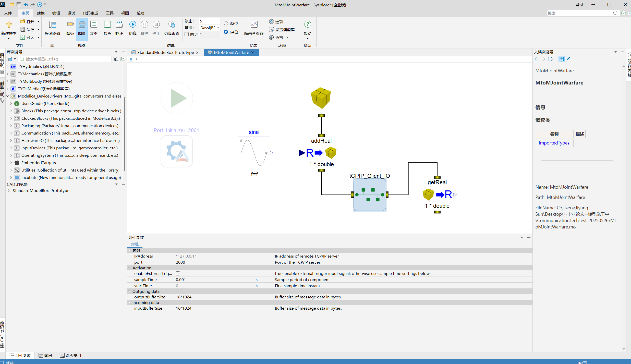This screenshot has height=364, width=631.
Task: Switch to 图标 icon view
Action: coord(70,28)
